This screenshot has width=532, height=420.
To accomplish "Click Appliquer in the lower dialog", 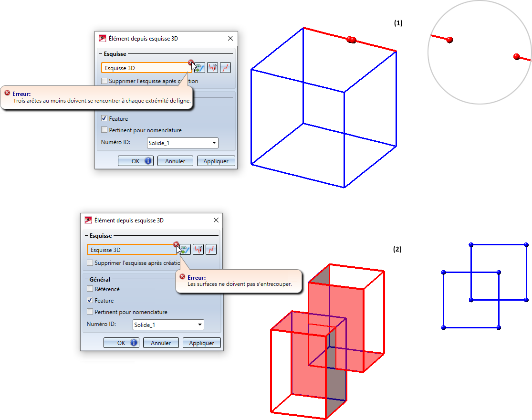I will (x=201, y=343).
